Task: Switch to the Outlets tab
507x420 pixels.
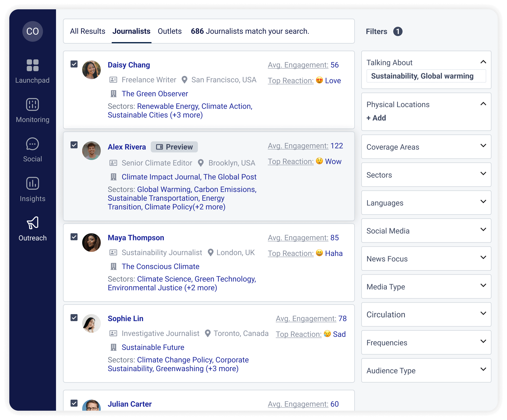Action: 169,31
